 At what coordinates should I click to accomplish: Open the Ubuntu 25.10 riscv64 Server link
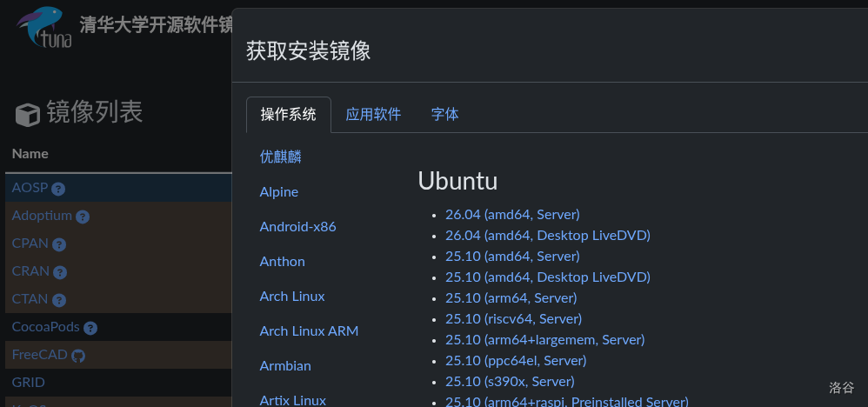pos(513,318)
